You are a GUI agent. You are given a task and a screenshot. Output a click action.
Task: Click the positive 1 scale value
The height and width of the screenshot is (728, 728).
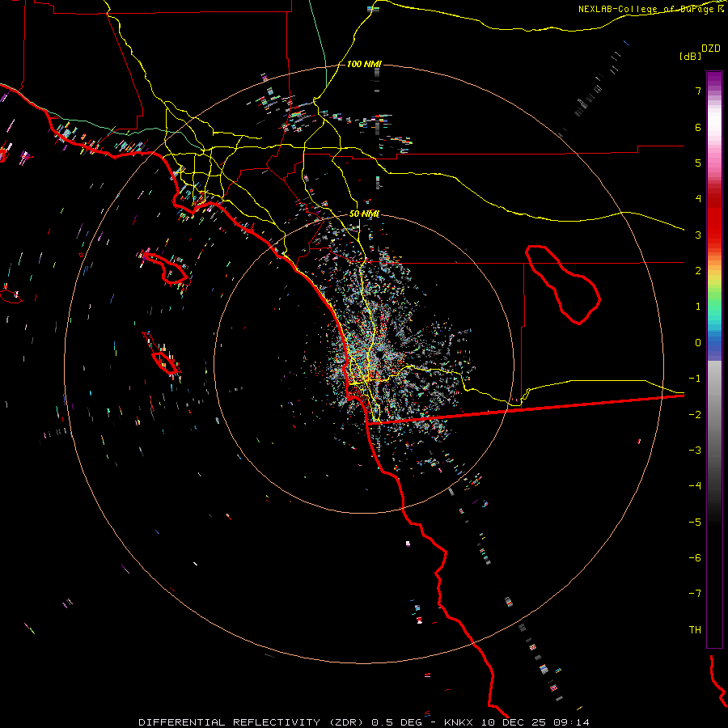698,307
